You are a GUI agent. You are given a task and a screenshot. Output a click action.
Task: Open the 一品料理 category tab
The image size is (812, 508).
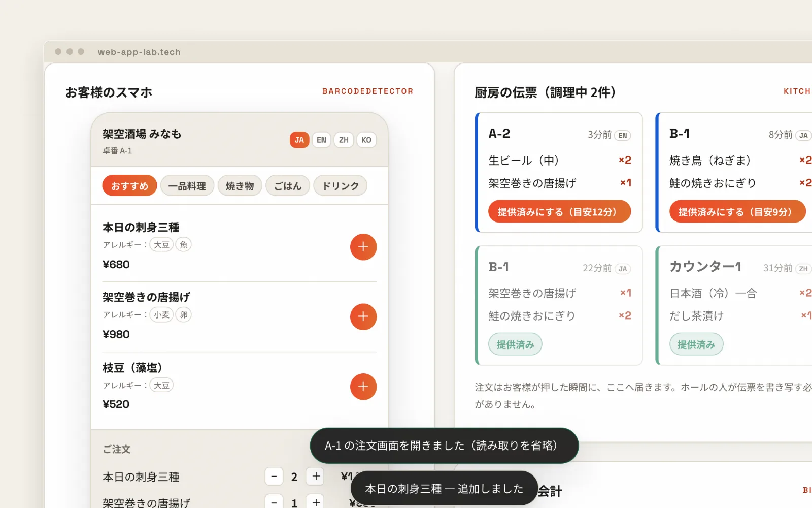click(187, 186)
